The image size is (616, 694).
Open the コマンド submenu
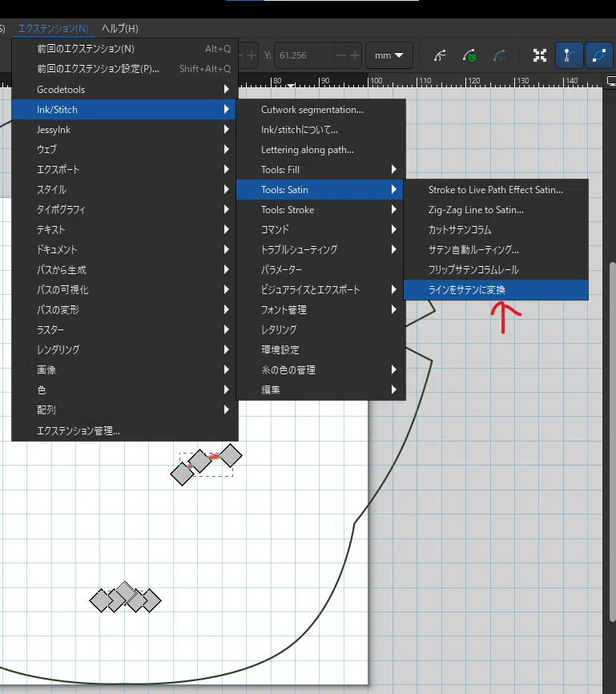pyautogui.click(x=321, y=229)
